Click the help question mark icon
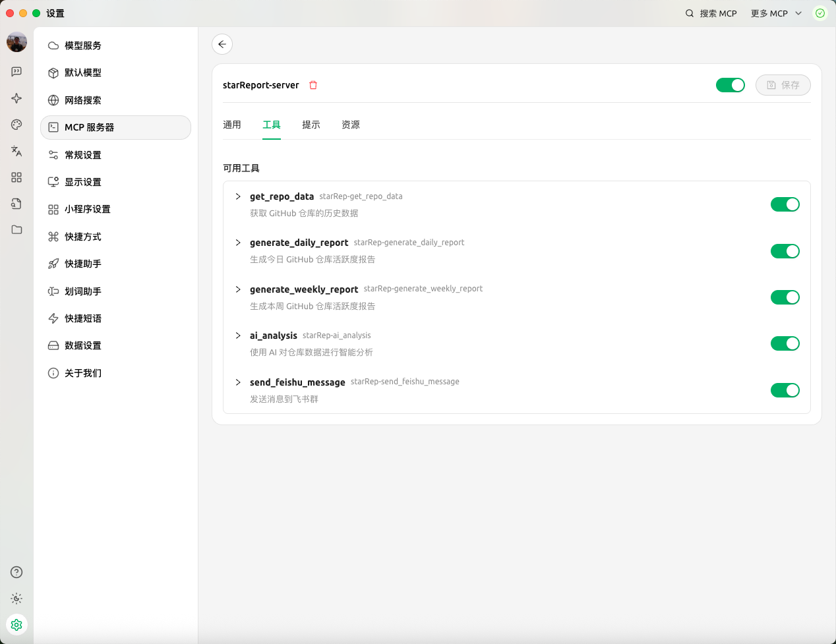 (16, 572)
